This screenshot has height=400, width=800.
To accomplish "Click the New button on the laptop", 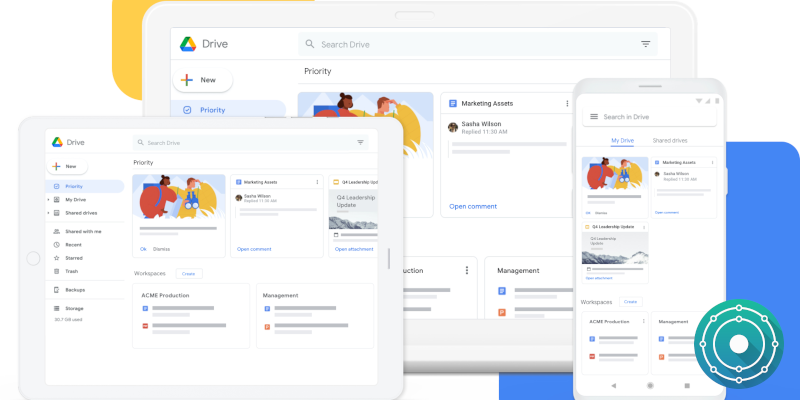I will click(203, 80).
